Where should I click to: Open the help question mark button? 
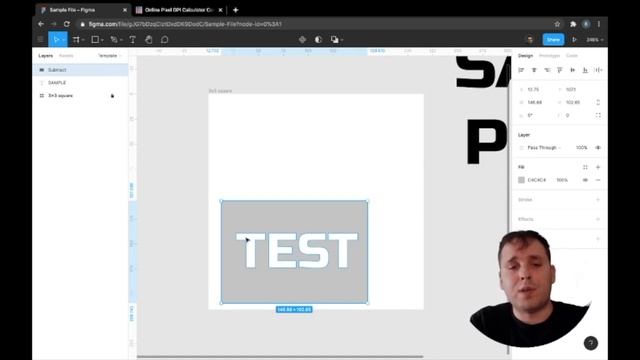(x=591, y=343)
